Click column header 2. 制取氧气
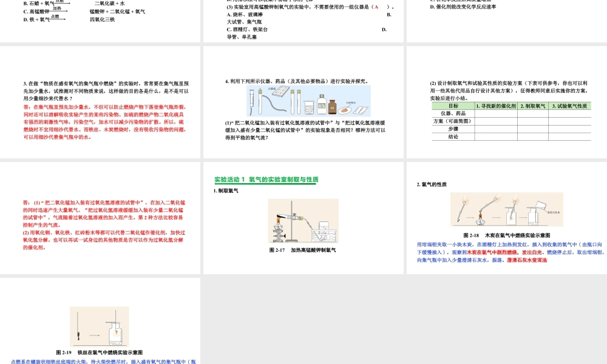The height and width of the screenshot is (364, 607). point(533,106)
